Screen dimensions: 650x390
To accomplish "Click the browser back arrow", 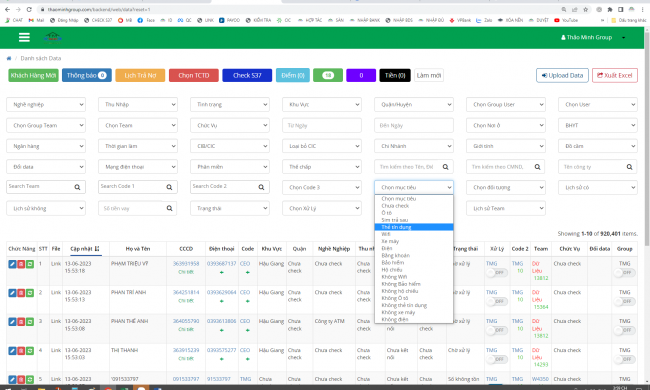I will click(7, 9).
